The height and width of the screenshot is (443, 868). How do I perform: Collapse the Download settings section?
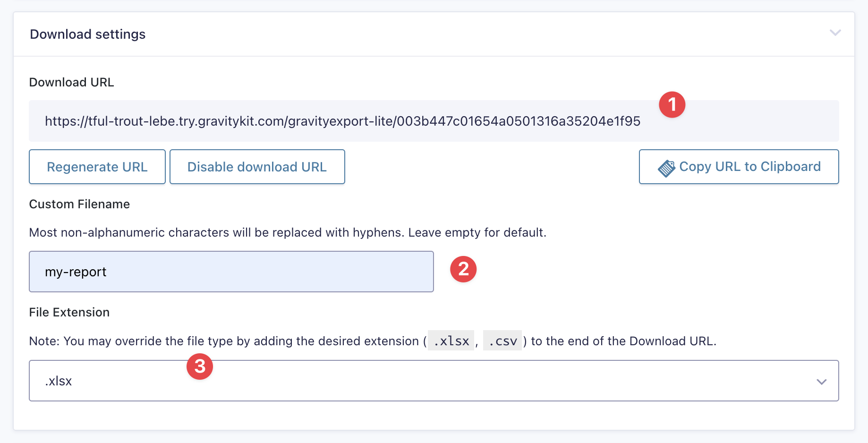pyautogui.click(x=835, y=33)
